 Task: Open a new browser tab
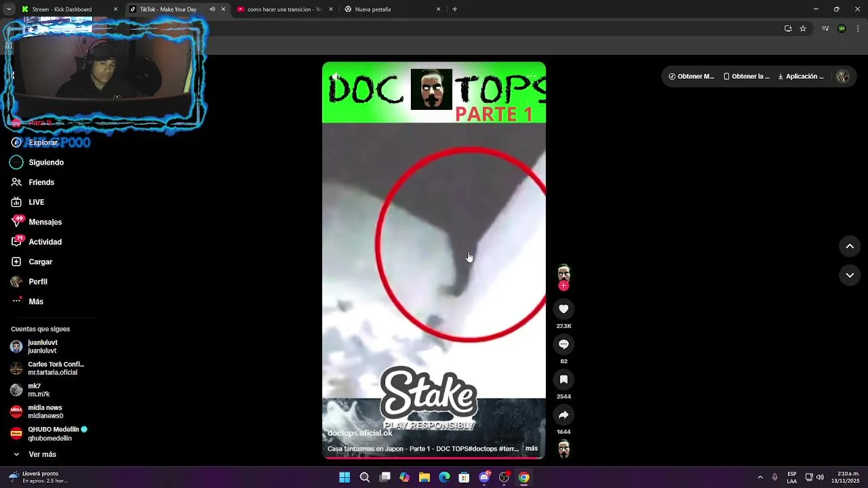click(454, 9)
